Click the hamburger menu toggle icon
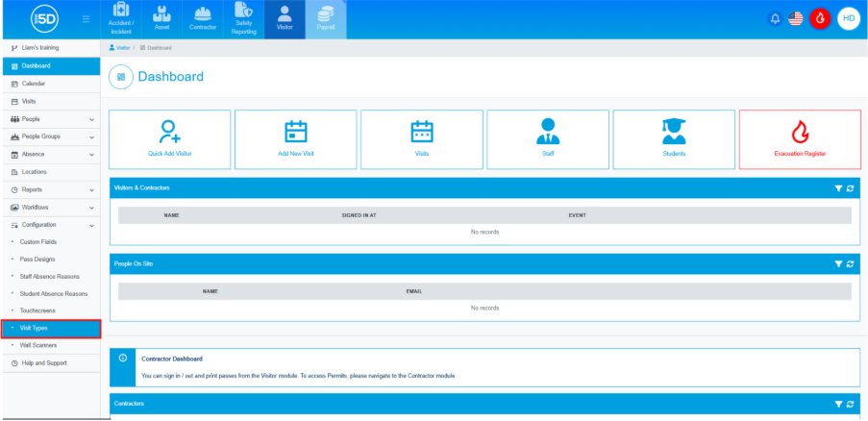The image size is (868, 421). (x=86, y=19)
